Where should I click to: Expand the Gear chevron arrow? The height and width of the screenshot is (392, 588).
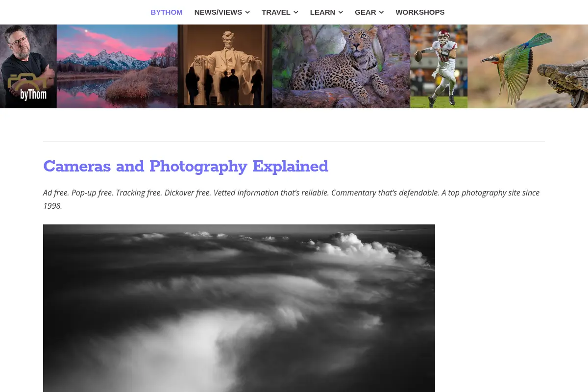pos(381,12)
